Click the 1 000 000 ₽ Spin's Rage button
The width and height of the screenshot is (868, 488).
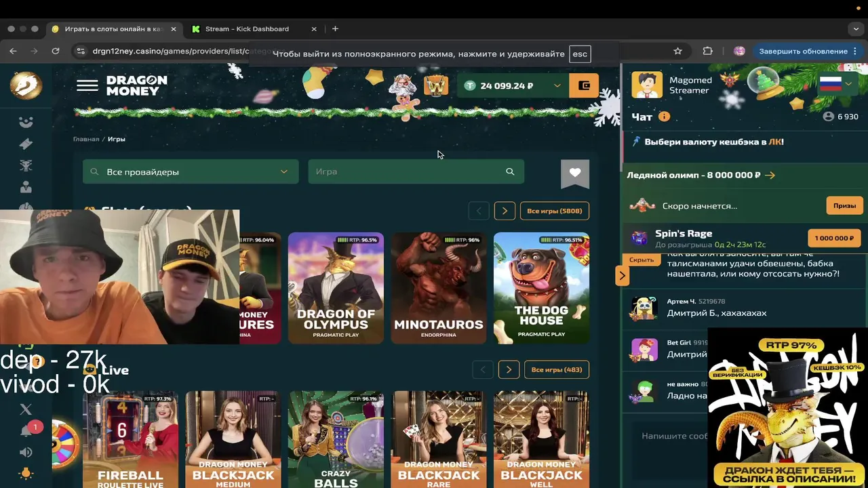pos(834,238)
